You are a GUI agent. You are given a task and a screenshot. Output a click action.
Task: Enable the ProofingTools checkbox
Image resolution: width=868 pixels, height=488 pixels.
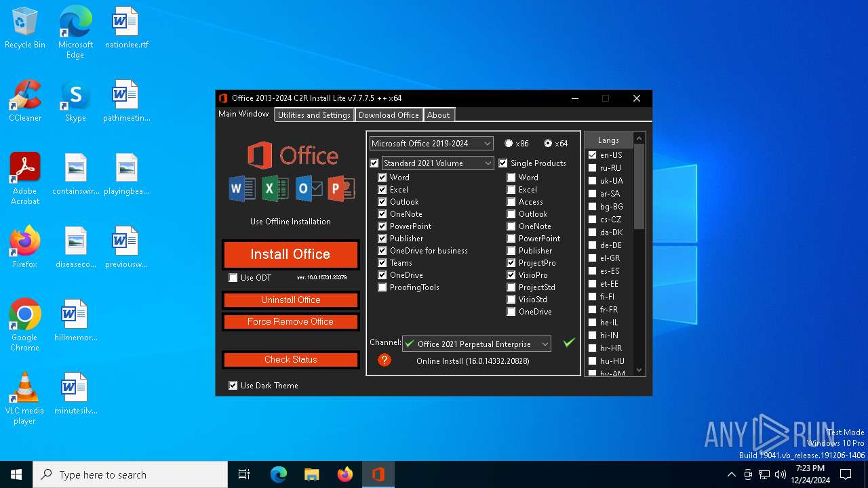pos(382,287)
